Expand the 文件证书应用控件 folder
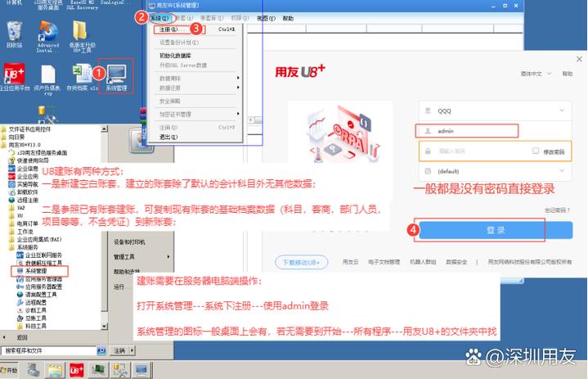The height and width of the screenshot is (379, 588). pos(26,129)
